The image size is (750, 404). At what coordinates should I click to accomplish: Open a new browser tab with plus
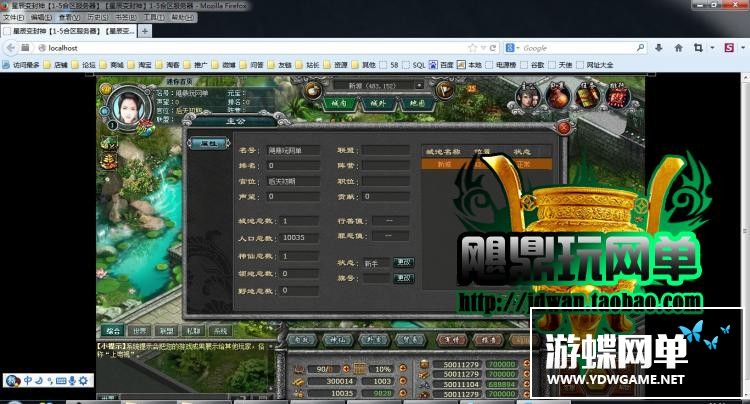(x=144, y=31)
